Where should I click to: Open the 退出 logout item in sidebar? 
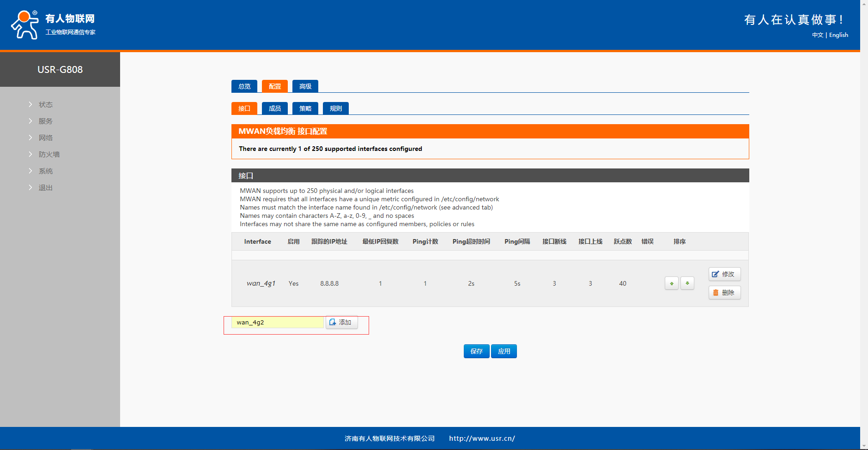click(45, 188)
